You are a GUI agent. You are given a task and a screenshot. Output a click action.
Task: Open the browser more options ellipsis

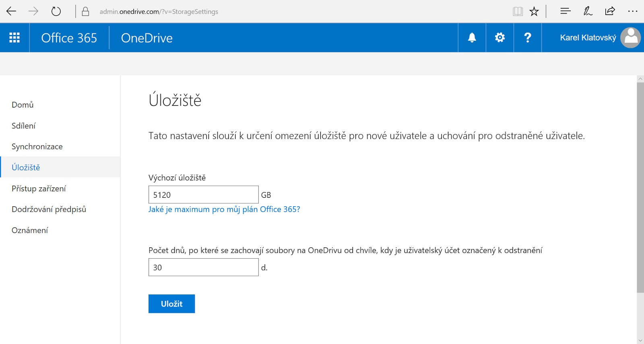click(633, 11)
